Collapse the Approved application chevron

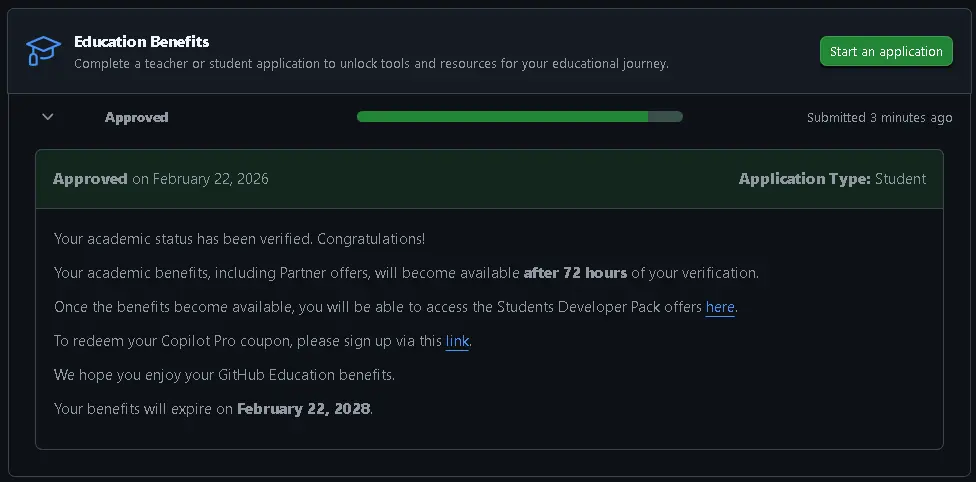point(47,117)
